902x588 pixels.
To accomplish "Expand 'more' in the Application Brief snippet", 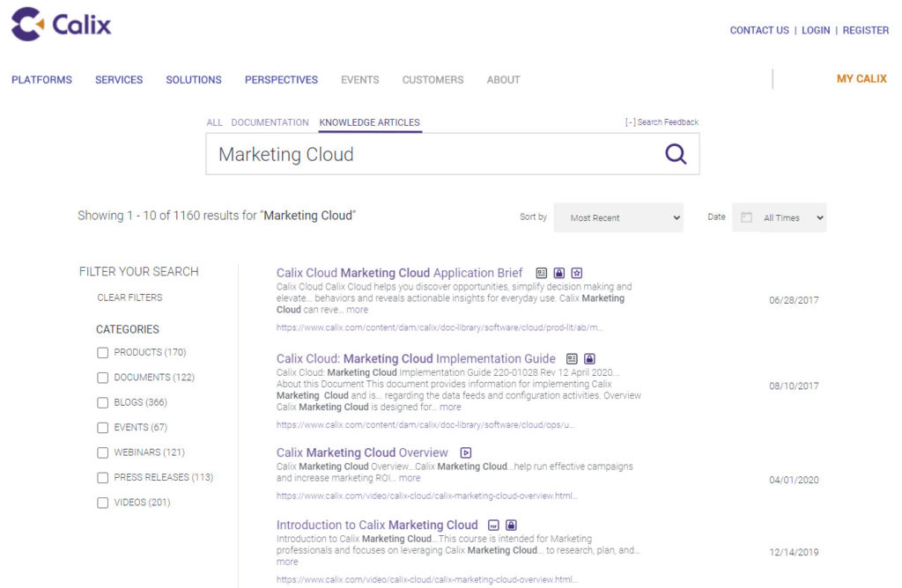I will pyautogui.click(x=358, y=310).
